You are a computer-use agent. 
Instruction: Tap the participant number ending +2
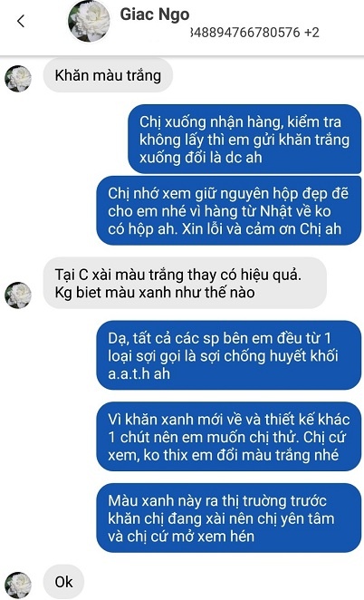(x=254, y=32)
